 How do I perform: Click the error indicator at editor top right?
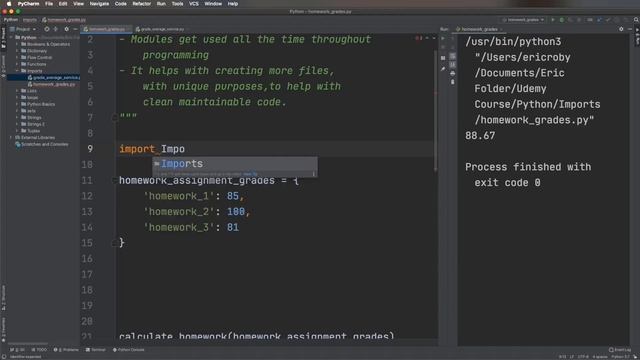click(x=419, y=38)
